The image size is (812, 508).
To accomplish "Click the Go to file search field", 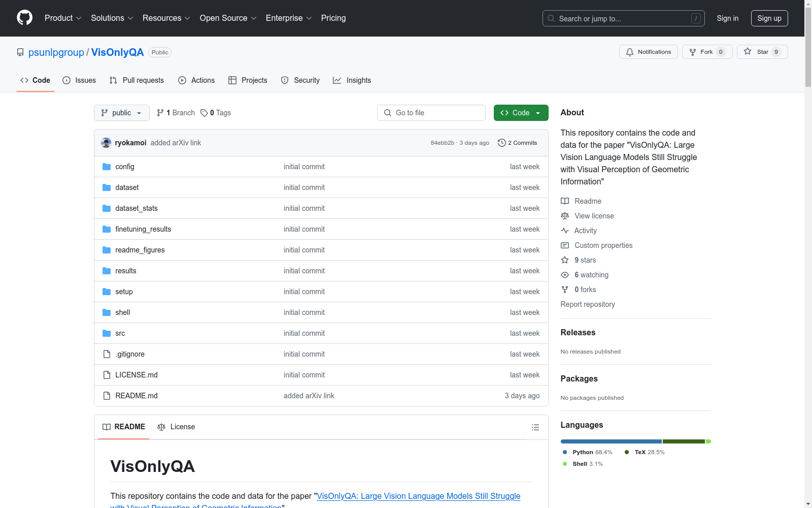I will coord(431,113).
